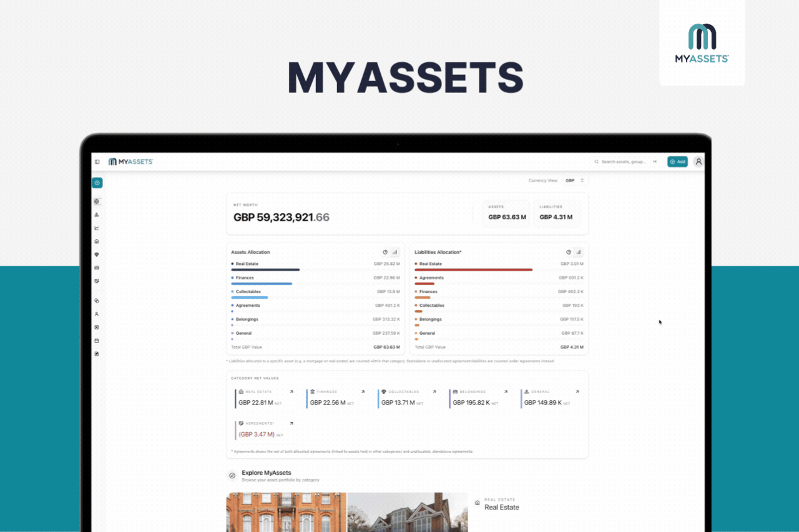Select the Collectables GBP 13.71 M card
Viewport: 799px width, 532px height.
[408, 398]
